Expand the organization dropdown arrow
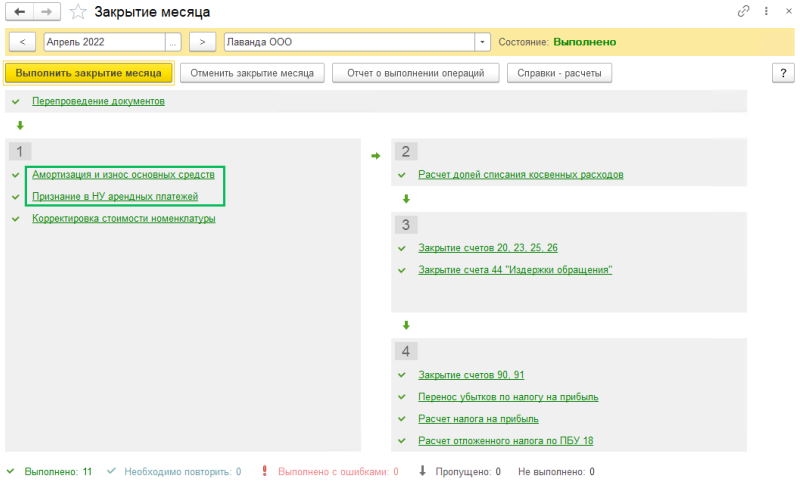Screen dimensions: 800x485 [x=482, y=42]
